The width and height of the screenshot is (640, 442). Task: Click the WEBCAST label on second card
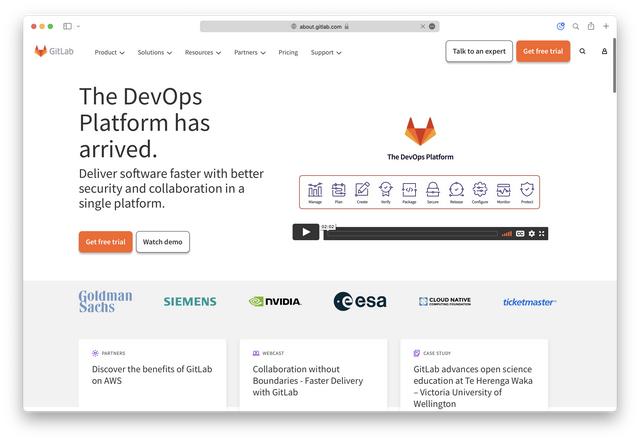pos(273,353)
